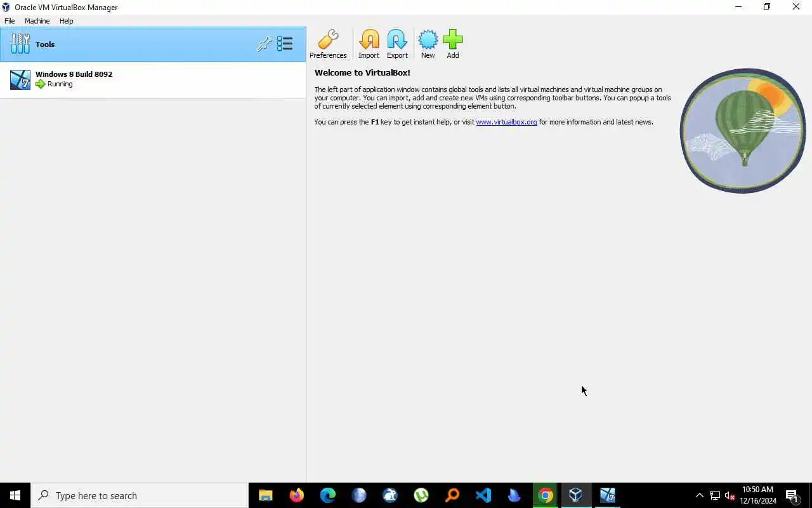812x508 pixels.
Task: Click the white rabbit taskbar icon
Action: point(390,495)
